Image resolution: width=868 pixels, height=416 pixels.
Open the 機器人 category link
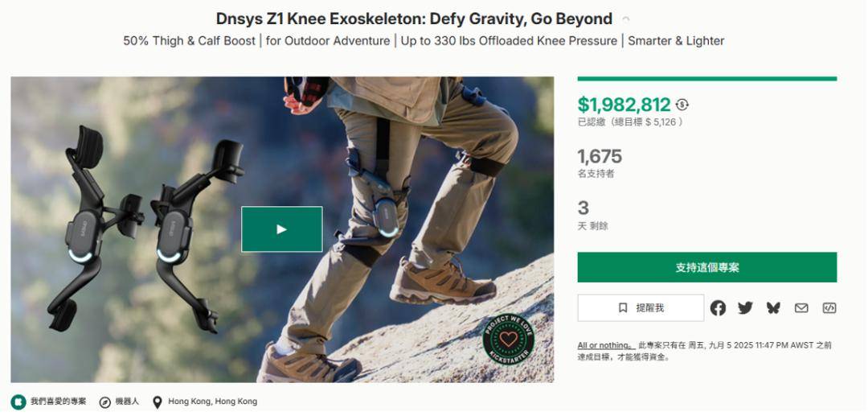tap(127, 402)
